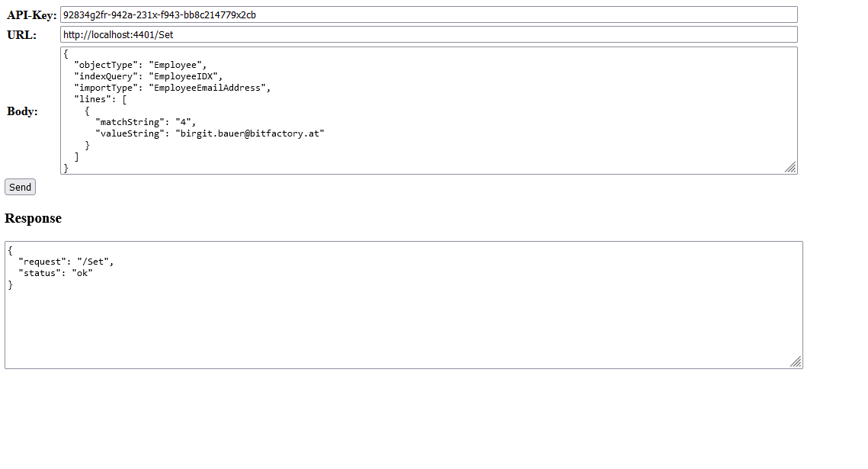This screenshot has height=469, width=868.
Task: Click the closing brace at Body's end
Action: pos(66,168)
